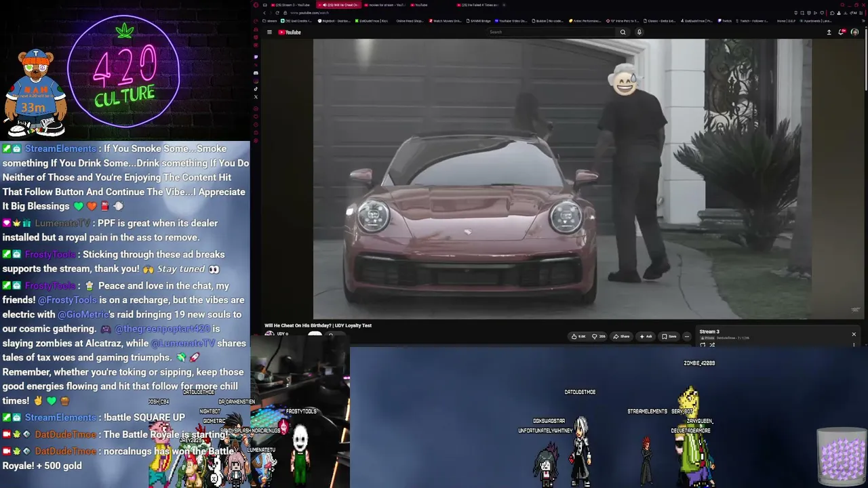Open the YouTube Create upload icon

829,32
